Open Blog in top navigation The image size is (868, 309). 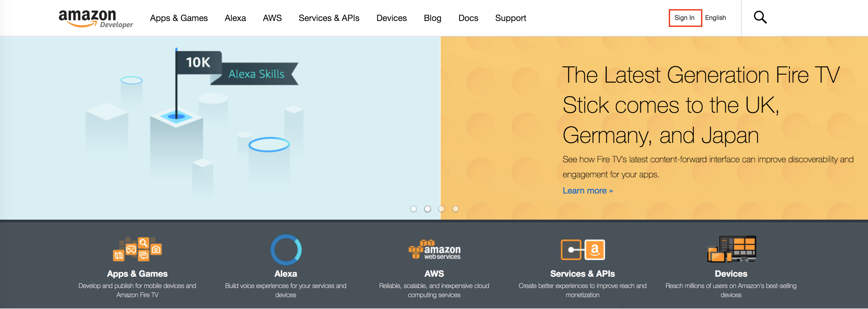coord(433,18)
